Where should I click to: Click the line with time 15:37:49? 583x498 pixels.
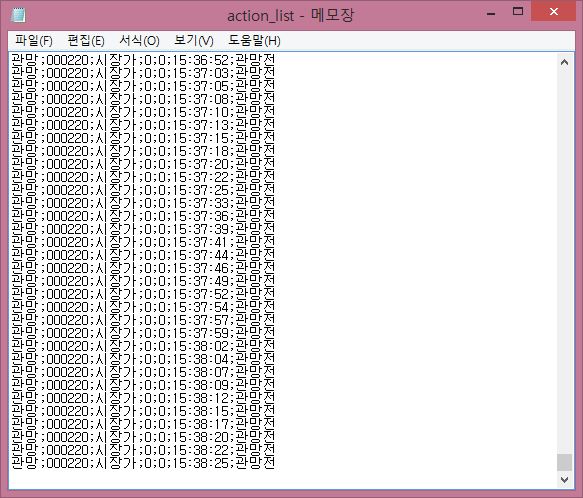[x=143, y=282]
